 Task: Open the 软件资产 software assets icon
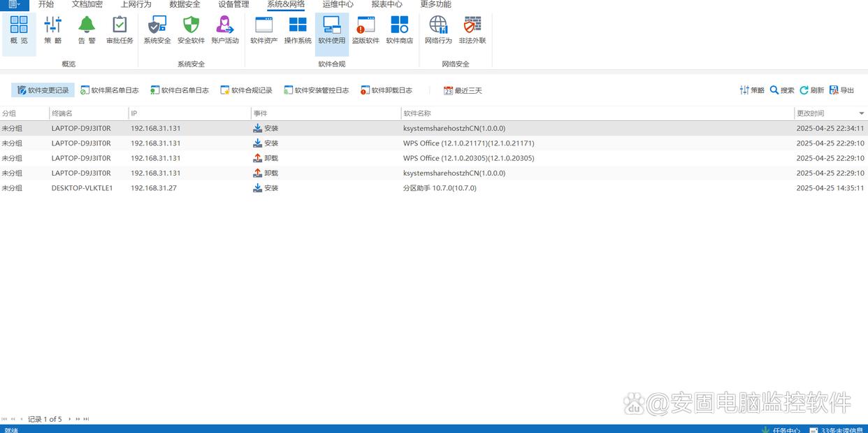pyautogui.click(x=263, y=30)
